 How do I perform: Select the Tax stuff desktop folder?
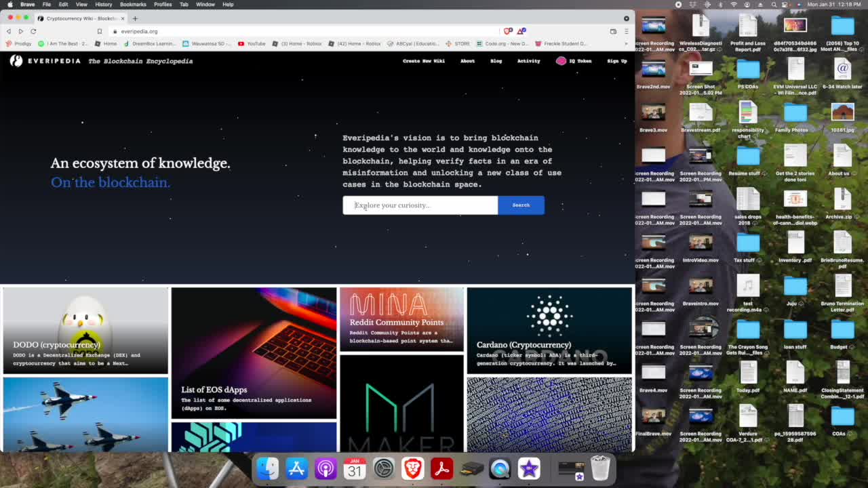[748, 246]
